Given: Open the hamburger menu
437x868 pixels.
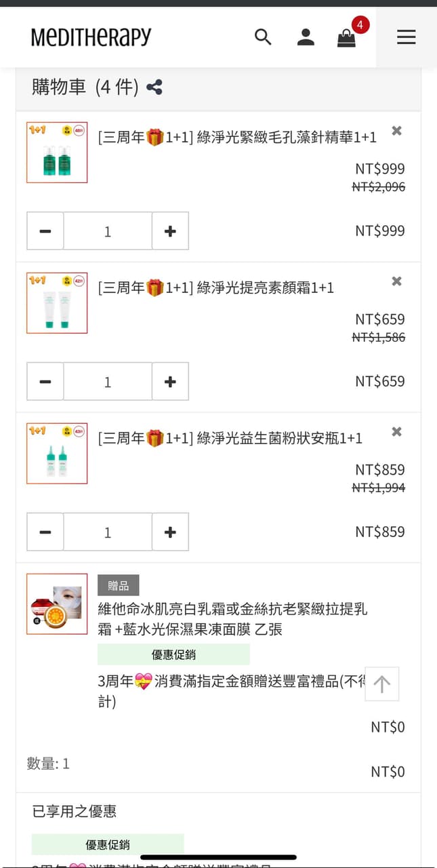Looking at the screenshot, I should click(x=407, y=37).
